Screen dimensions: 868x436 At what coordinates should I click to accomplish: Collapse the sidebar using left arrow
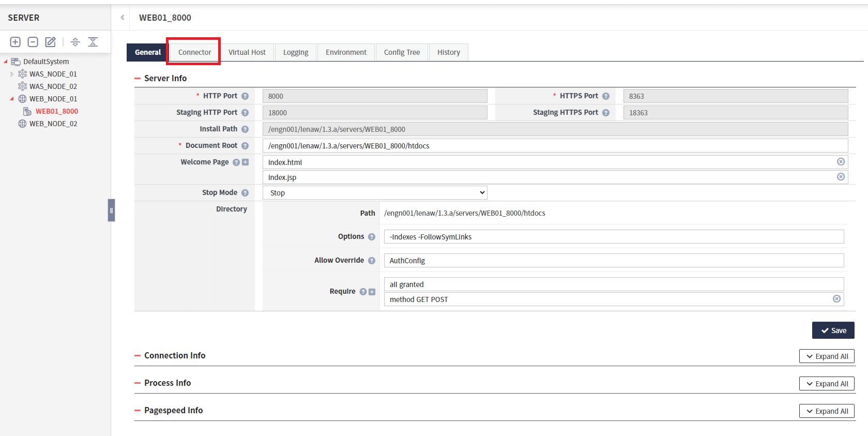pos(123,18)
